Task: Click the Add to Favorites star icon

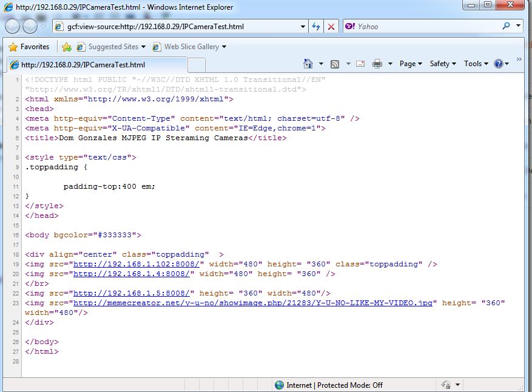Action: (x=67, y=46)
